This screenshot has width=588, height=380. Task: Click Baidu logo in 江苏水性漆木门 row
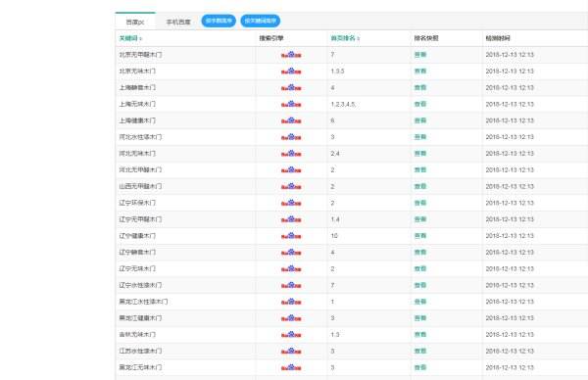[x=291, y=352]
